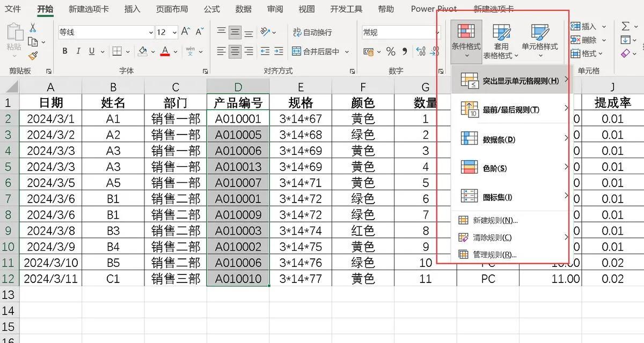The image size is (644, 343).
Task: Click 管理规则 in the menu
Action: [x=494, y=255]
